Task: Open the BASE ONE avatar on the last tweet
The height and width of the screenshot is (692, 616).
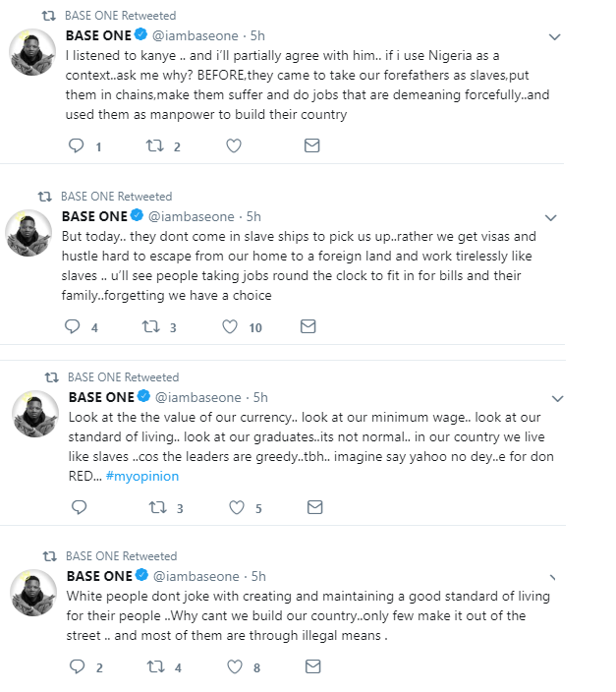Action: tap(33, 593)
